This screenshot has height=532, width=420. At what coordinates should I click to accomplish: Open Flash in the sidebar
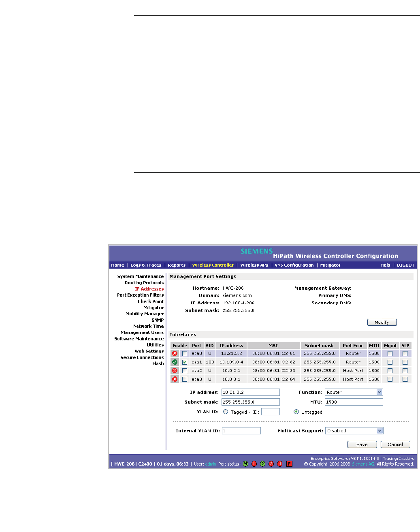[158, 363]
